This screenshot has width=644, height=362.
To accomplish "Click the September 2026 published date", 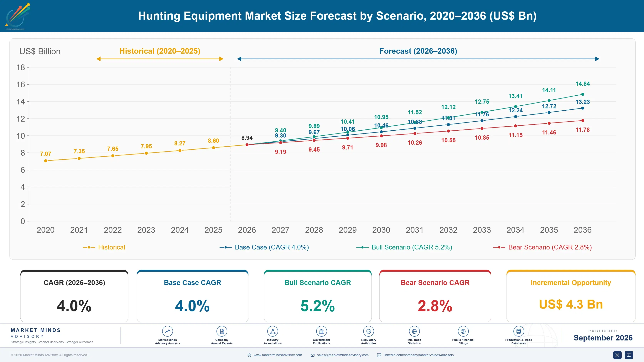I will (x=603, y=338).
